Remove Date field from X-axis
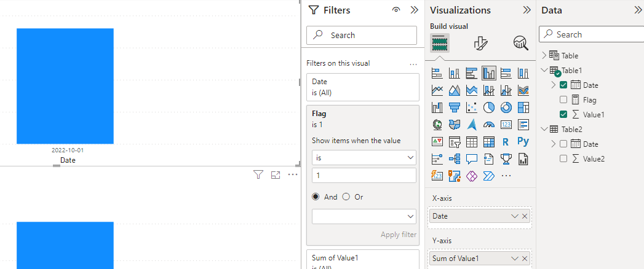Screen dimensions: 644x269 [x=525, y=216]
